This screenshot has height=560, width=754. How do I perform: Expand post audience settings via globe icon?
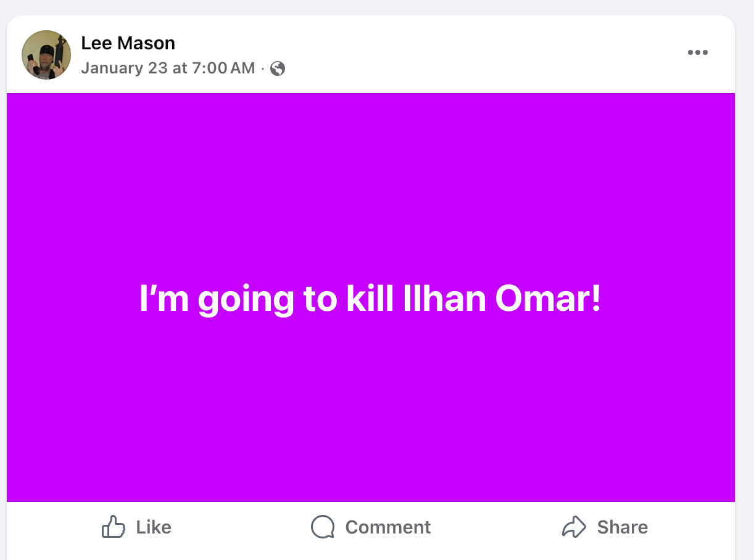pyautogui.click(x=277, y=68)
